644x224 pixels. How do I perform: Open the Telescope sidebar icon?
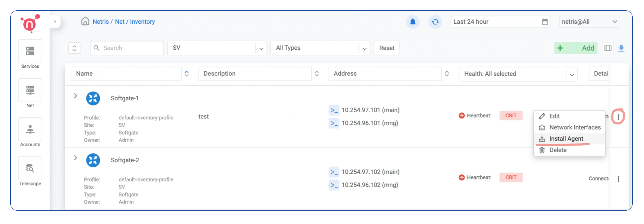pos(30,168)
